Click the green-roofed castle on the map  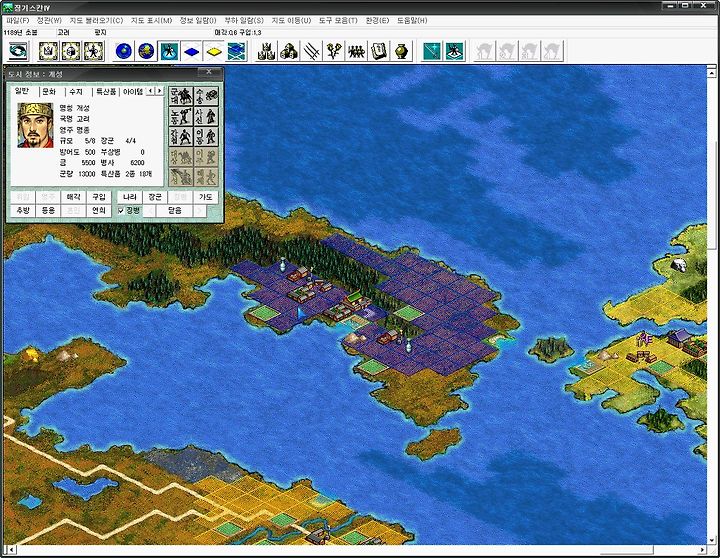356,301
